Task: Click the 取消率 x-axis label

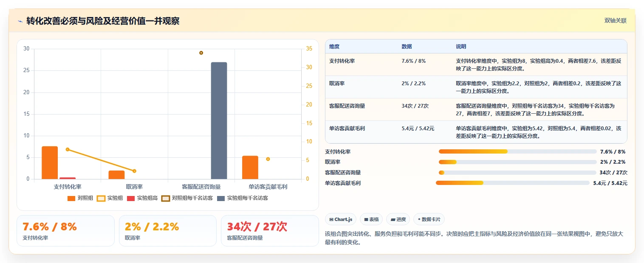Action: click(134, 187)
